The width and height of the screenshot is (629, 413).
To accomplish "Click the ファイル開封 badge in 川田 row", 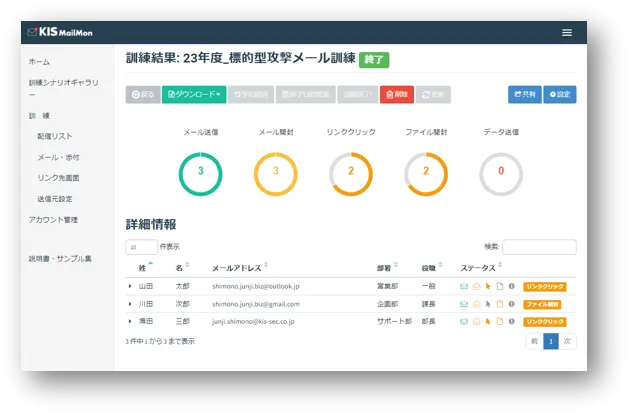I will click(542, 305).
